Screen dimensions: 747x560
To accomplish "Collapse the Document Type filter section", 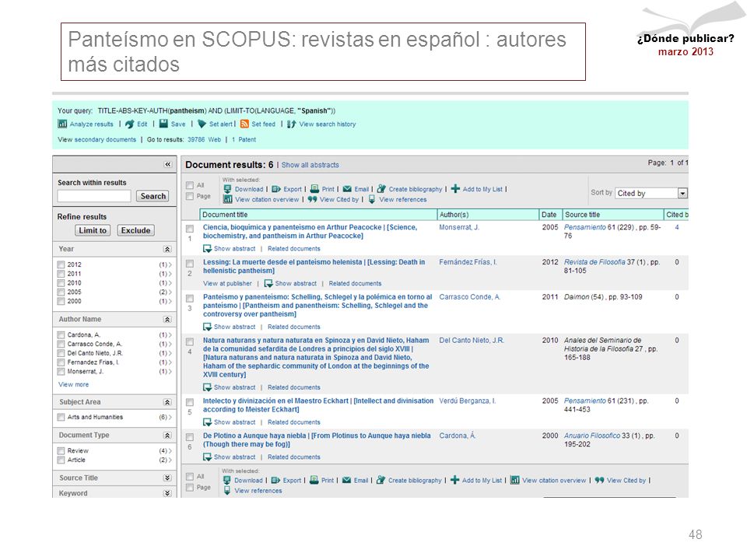I will click(167, 436).
